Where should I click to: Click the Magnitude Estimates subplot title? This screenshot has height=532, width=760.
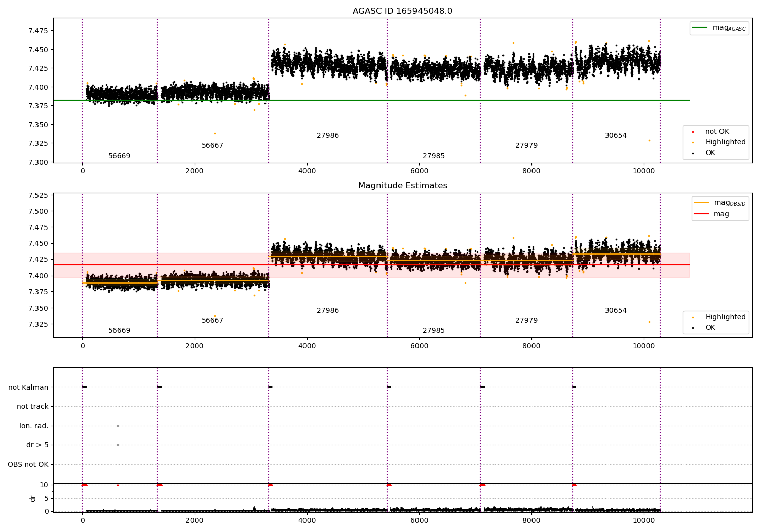[x=402, y=186]
